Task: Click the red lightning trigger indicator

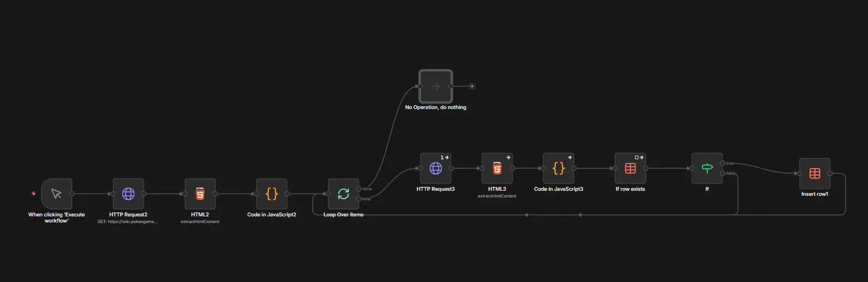Action: 33,194
